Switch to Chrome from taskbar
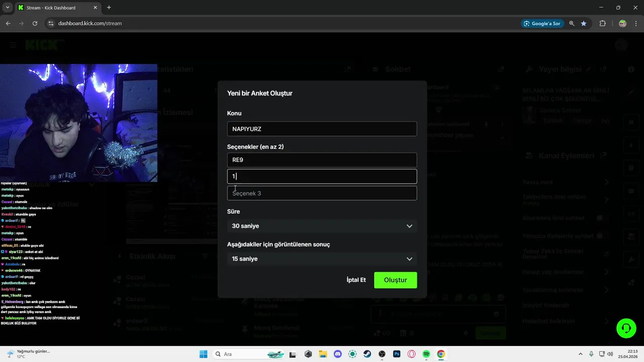 441,354
